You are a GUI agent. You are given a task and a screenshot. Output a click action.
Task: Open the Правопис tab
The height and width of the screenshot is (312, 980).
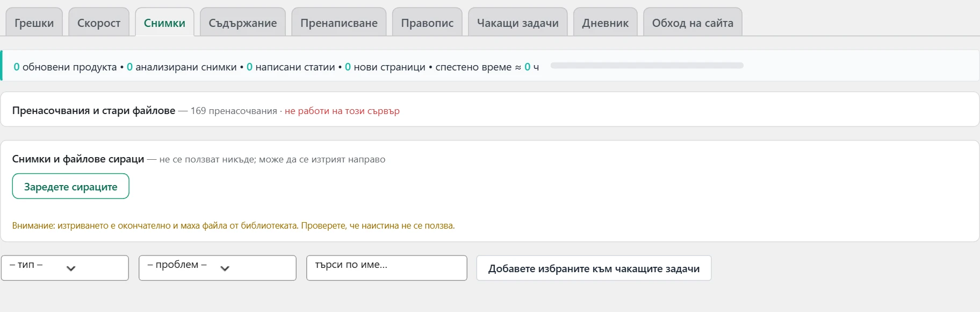pos(427,22)
